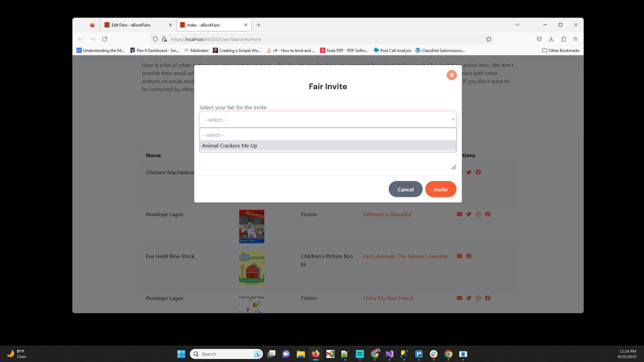
Task: Click the Facebook icon for I Miss My Best Friend
Action: (x=488, y=298)
